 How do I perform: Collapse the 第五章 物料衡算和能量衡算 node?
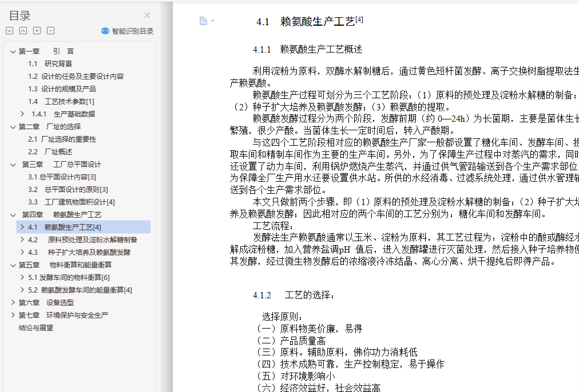[x=13, y=265]
